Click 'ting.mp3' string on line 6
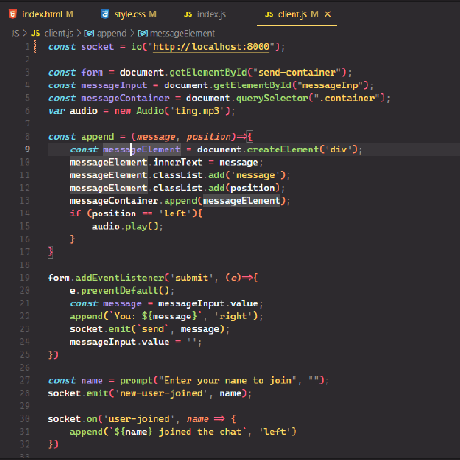 [x=197, y=111]
